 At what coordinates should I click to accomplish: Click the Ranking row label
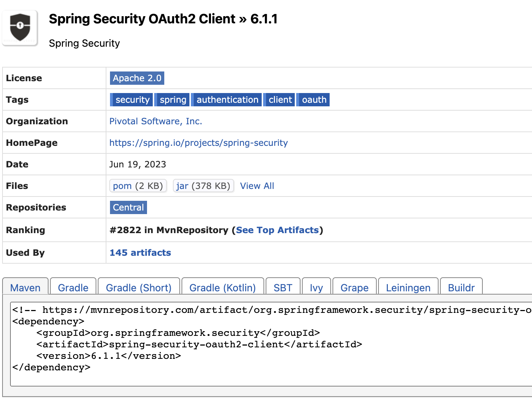tap(26, 230)
